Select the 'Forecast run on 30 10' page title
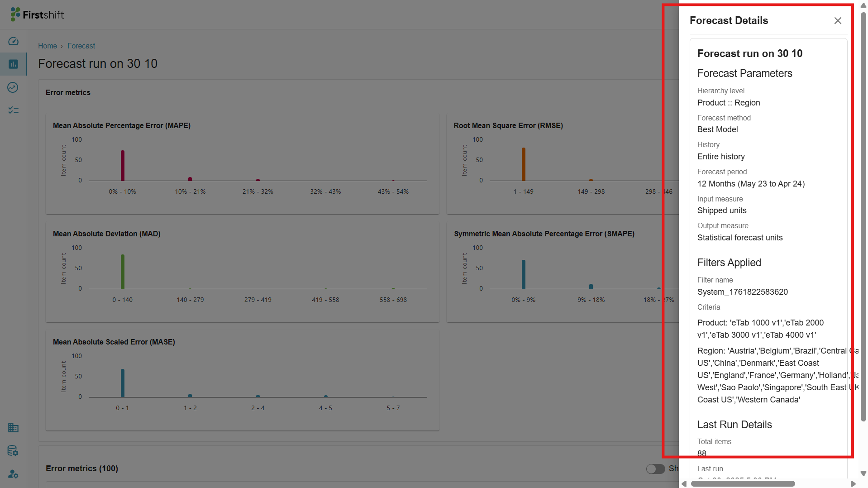Viewport: 868px width, 488px height. tap(98, 63)
